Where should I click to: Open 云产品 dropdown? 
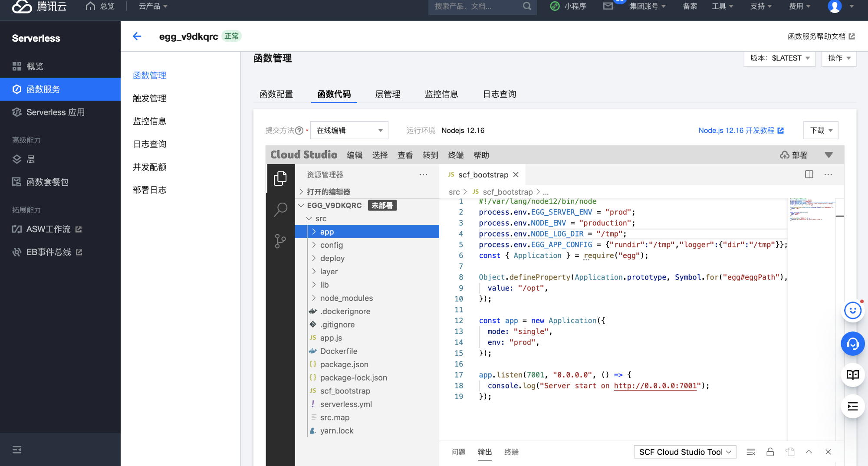153,6
